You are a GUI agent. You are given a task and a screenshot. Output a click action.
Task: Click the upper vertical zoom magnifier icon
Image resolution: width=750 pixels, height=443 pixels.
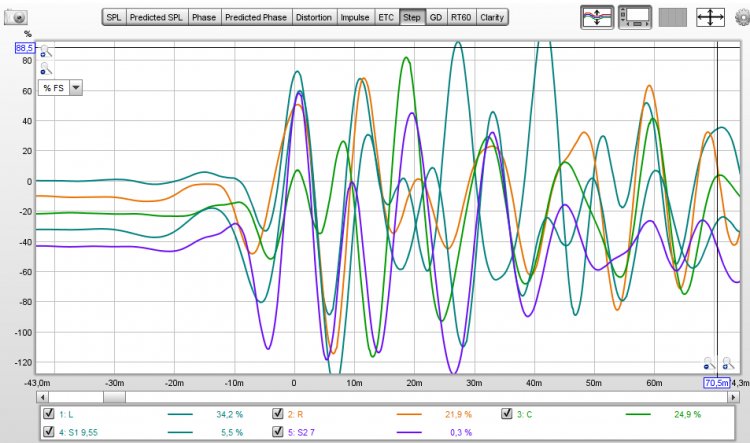45,52
